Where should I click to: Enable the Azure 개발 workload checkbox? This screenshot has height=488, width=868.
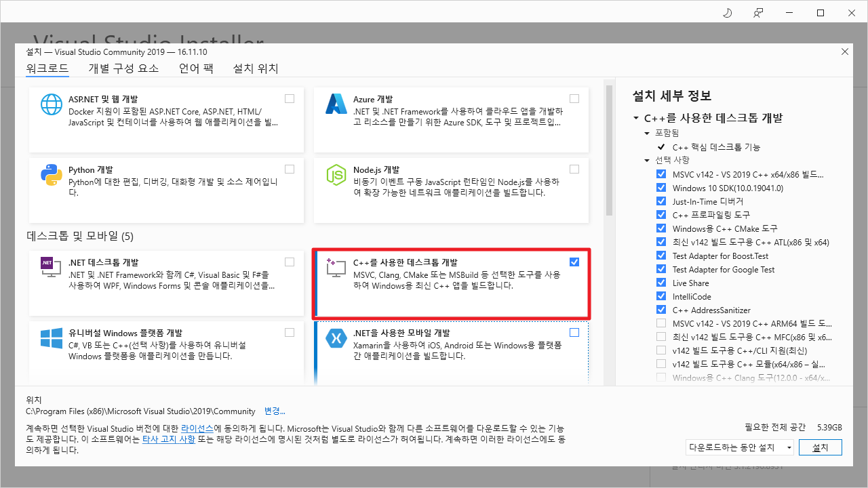tap(574, 98)
